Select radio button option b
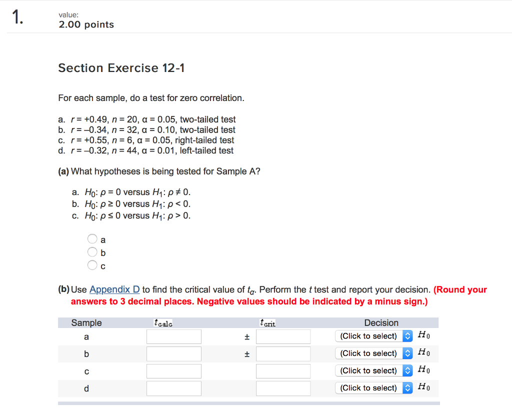This screenshot has width=512, height=420. coord(92,252)
